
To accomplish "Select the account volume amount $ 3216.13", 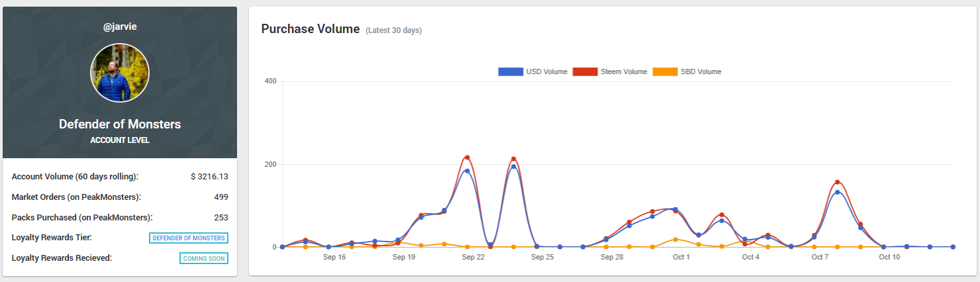I will pyautogui.click(x=209, y=177).
